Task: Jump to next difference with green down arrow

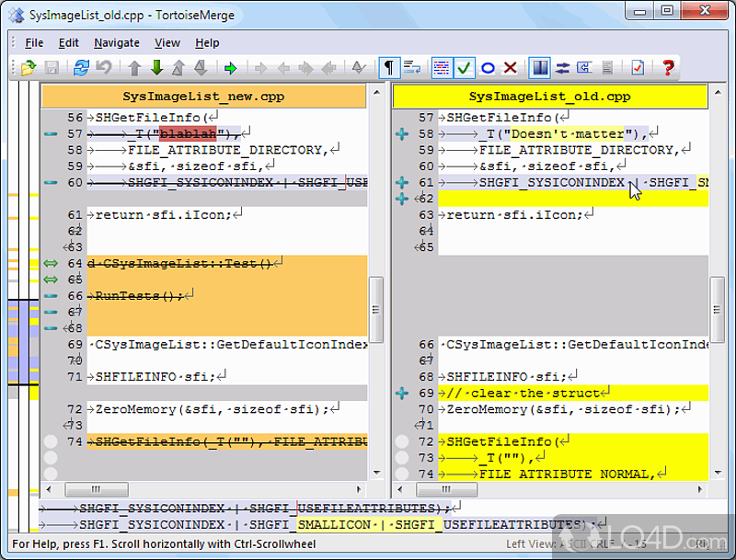Action: (156, 67)
